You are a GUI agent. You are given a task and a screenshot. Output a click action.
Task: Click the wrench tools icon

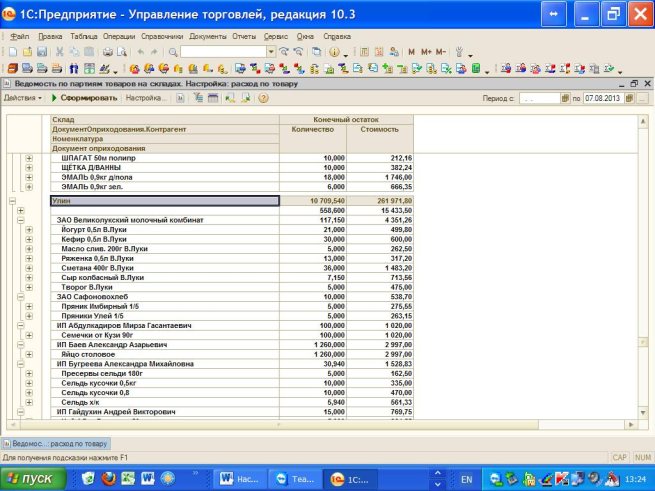459,52
